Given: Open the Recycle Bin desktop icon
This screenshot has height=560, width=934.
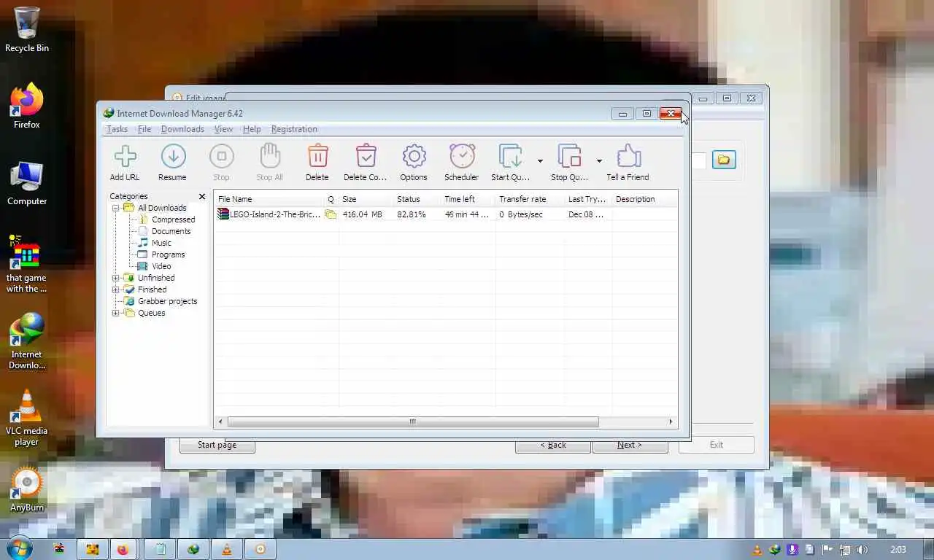Looking at the screenshot, I should (27, 30).
